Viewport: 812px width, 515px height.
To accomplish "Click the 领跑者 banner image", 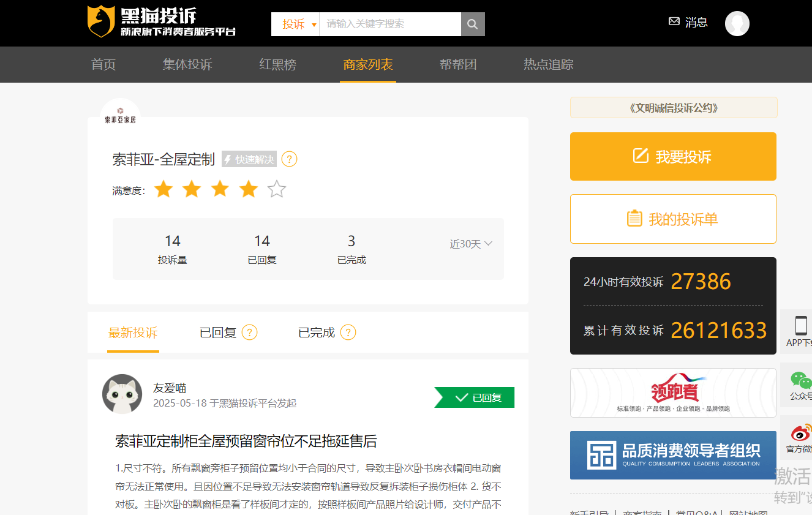I will (x=673, y=393).
